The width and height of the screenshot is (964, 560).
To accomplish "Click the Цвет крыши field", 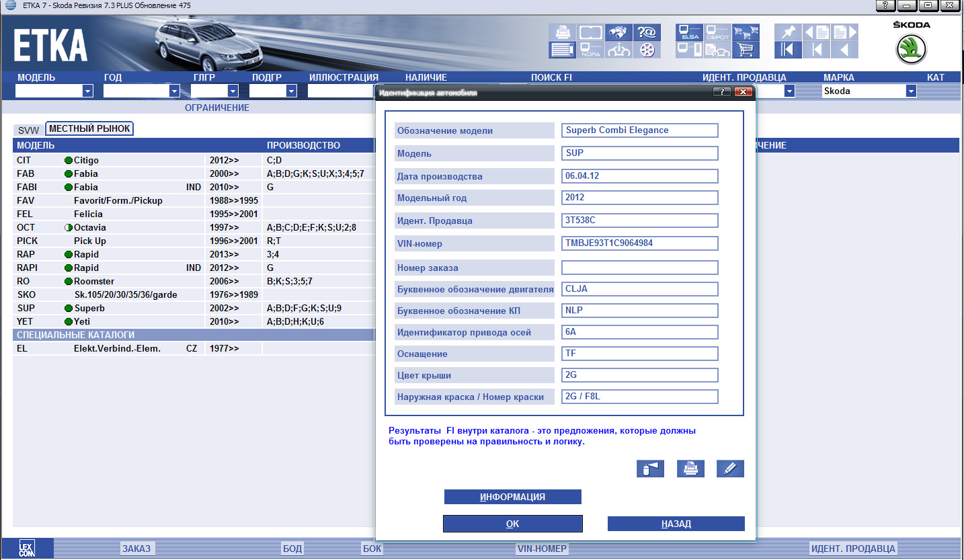I will pyautogui.click(x=640, y=375).
